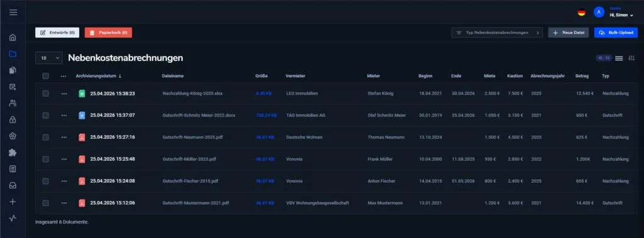Open the inbox tray icon in the sidebar
The height and width of the screenshot is (238, 644).
point(13,185)
